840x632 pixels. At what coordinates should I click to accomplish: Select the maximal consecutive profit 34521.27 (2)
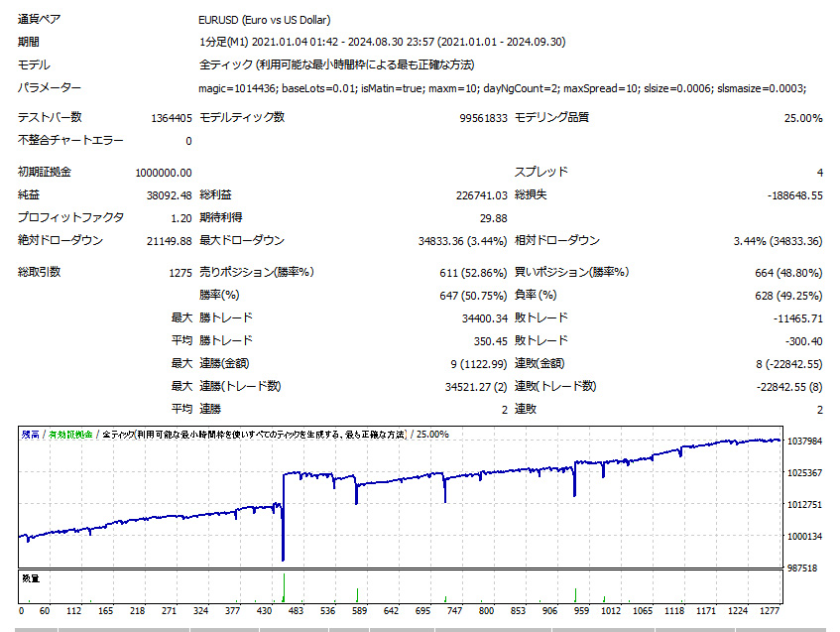point(476,387)
